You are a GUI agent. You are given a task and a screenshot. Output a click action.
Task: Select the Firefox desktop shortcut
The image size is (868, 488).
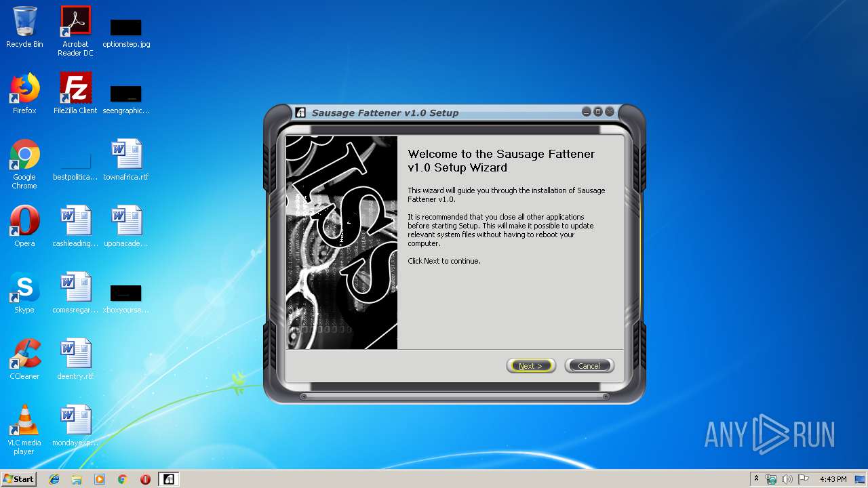click(x=24, y=94)
